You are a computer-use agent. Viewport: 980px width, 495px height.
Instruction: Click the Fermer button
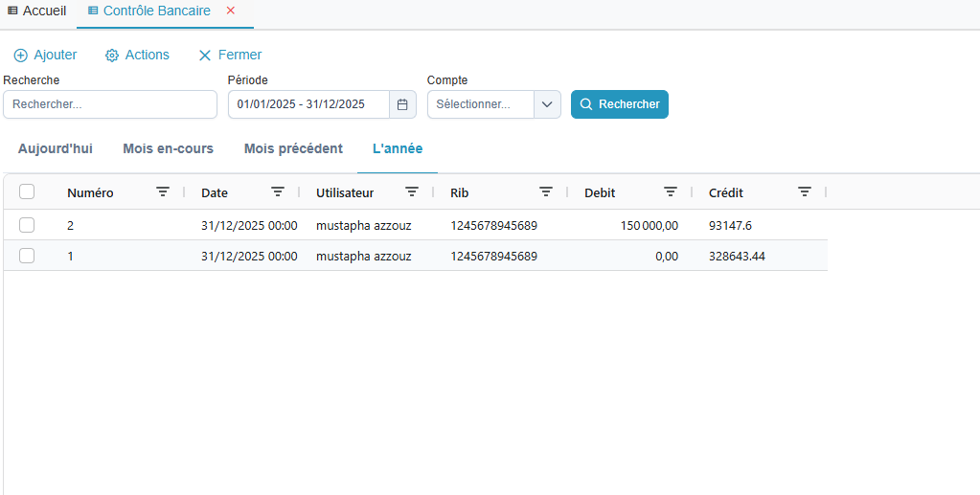[x=230, y=56]
